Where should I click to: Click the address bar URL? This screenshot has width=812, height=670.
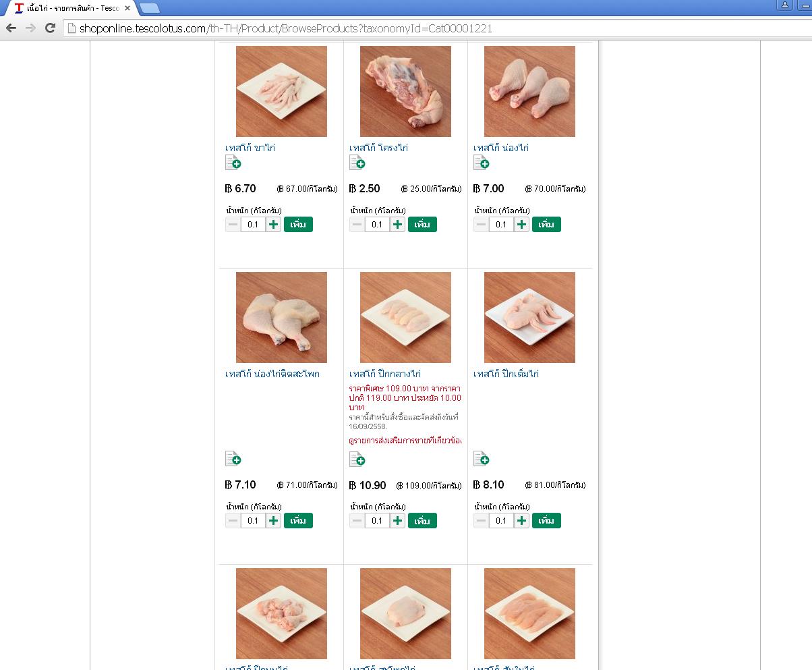(x=285, y=28)
